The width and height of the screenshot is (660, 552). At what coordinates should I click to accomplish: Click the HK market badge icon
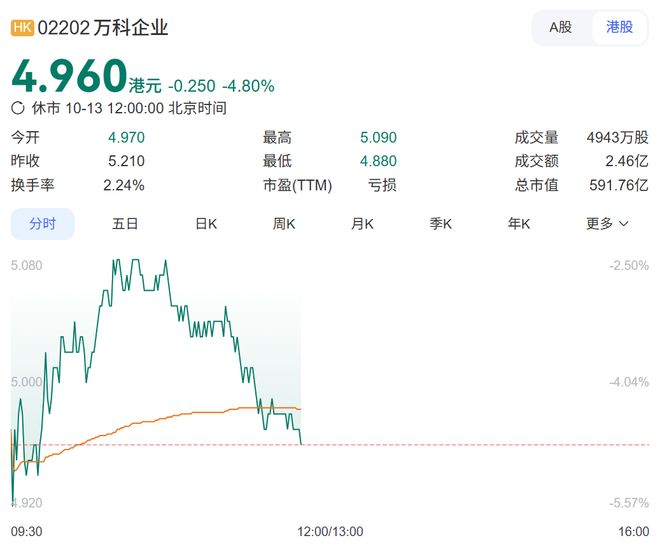22,28
